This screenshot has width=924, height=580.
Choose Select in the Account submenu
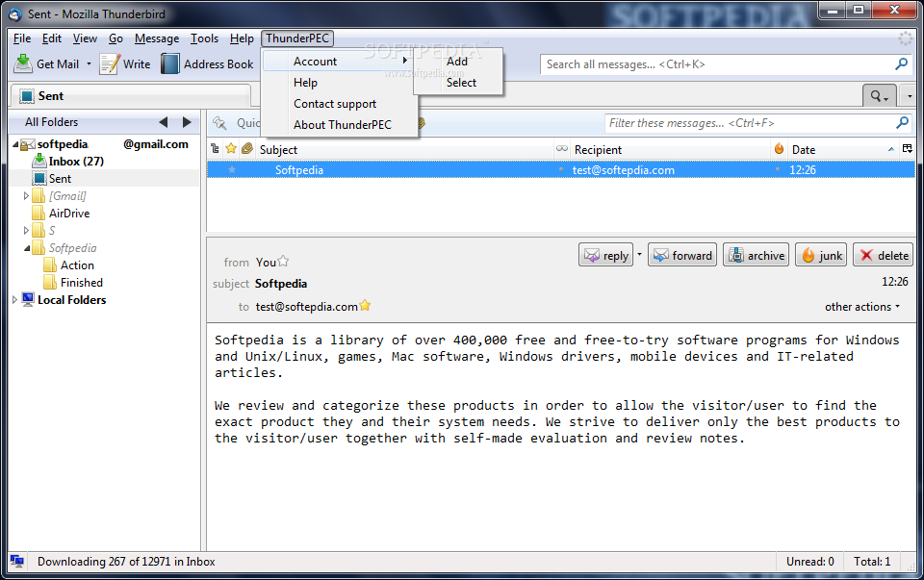point(461,83)
